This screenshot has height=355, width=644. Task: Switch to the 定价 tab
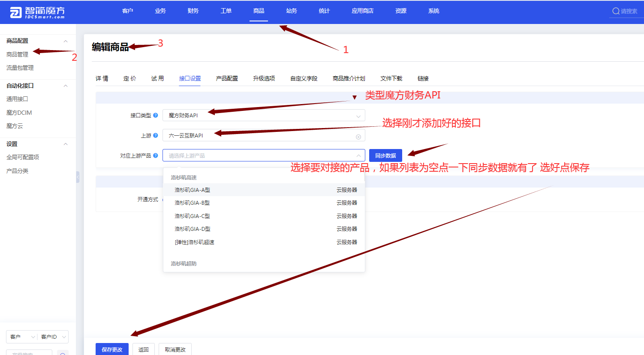click(x=130, y=78)
